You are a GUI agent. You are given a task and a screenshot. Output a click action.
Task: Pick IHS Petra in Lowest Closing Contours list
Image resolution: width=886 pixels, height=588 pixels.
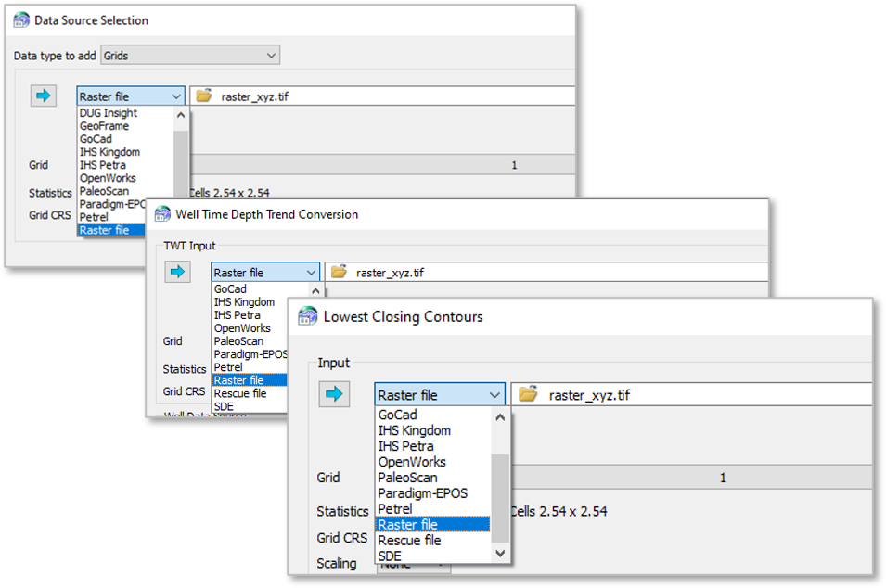(405, 446)
